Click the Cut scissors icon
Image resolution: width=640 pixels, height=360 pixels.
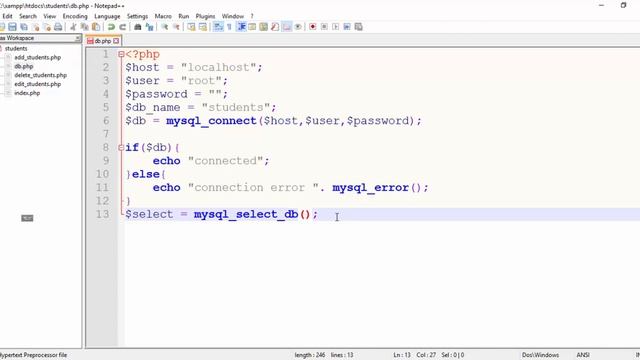click(73, 27)
